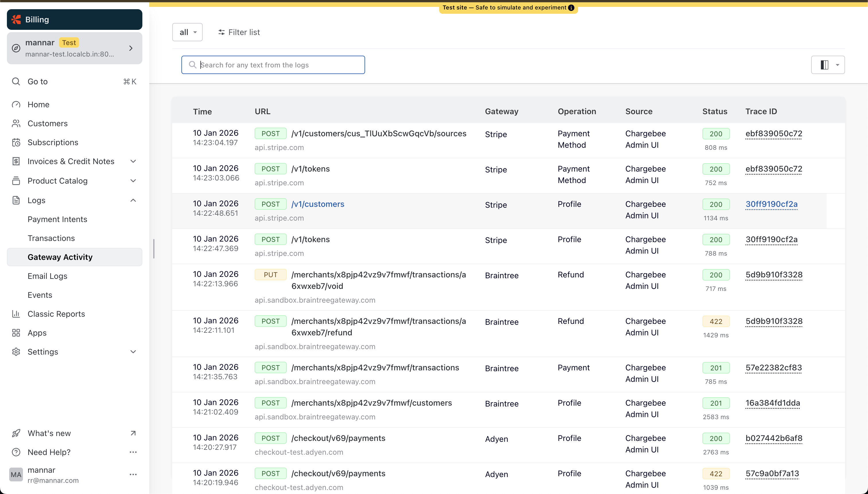Screen dimensions: 868x494
Task: Click the Apps grid icon
Action: [16, 333]
